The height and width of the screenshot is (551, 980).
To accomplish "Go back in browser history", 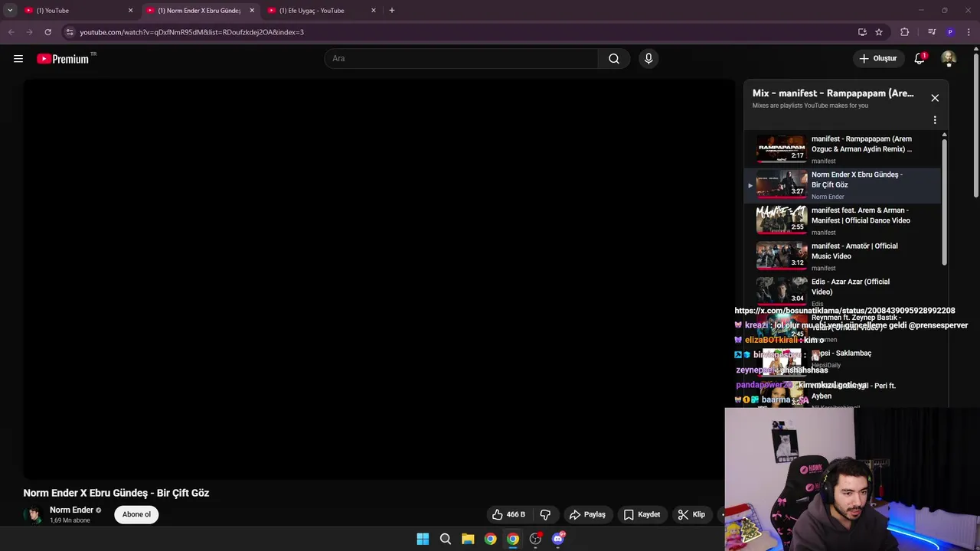I will pyautogui.click(x=11, y=32).
